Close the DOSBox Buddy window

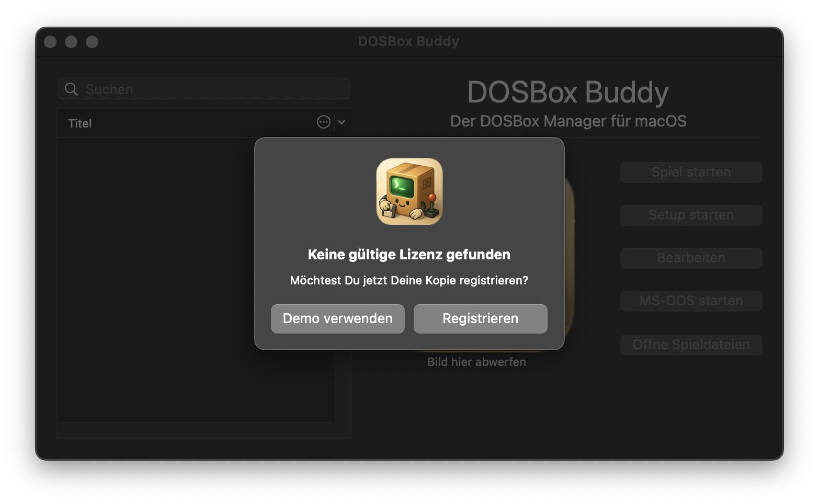pyautogui.click(x=50, y=42)
